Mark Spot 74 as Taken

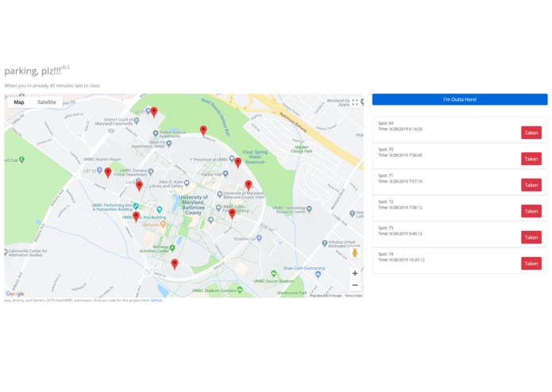531,263
